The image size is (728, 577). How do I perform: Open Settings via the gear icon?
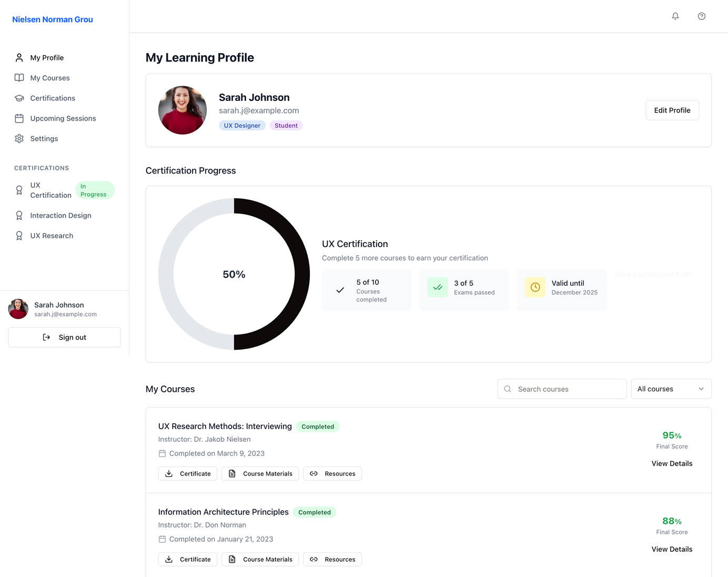coord(19,138)
